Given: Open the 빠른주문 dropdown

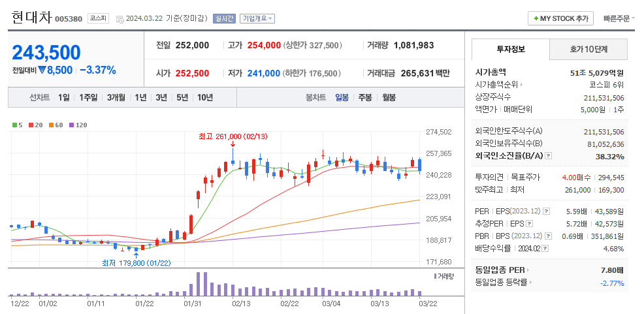Looking at the screenshot, I should point(619,18).
